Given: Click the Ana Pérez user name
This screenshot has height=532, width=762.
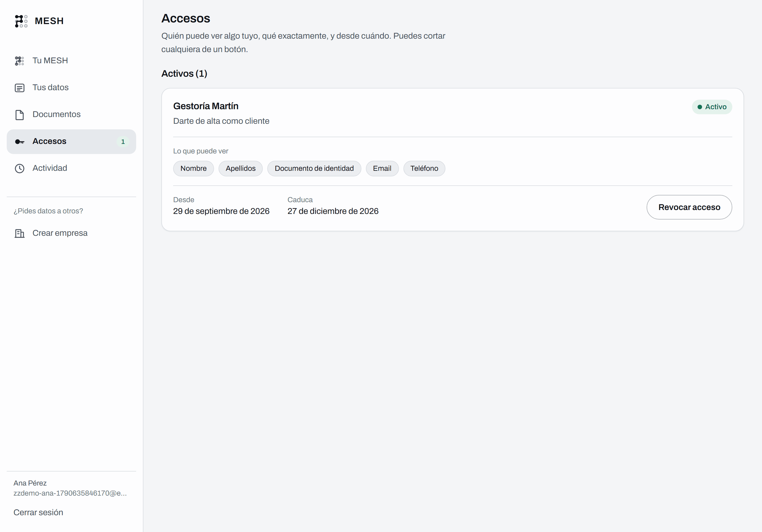Looking at the screenshot, I should [30, 483].
